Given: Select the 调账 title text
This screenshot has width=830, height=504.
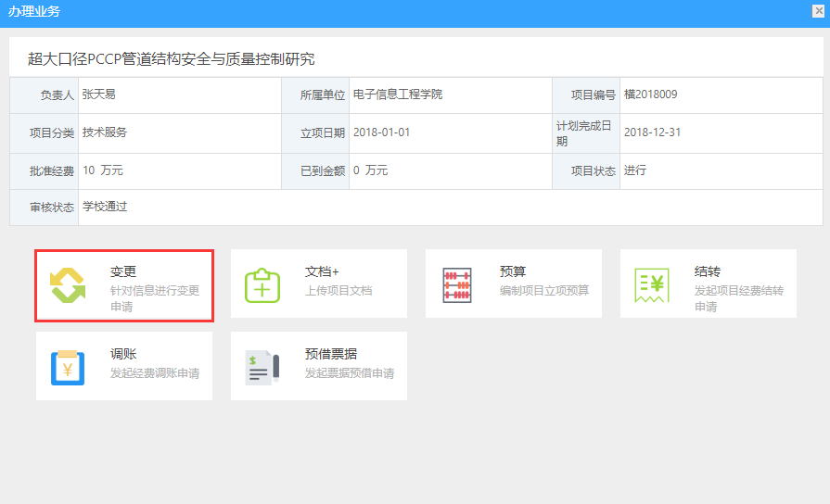Looking at the screenshot, I should point(123,354).
